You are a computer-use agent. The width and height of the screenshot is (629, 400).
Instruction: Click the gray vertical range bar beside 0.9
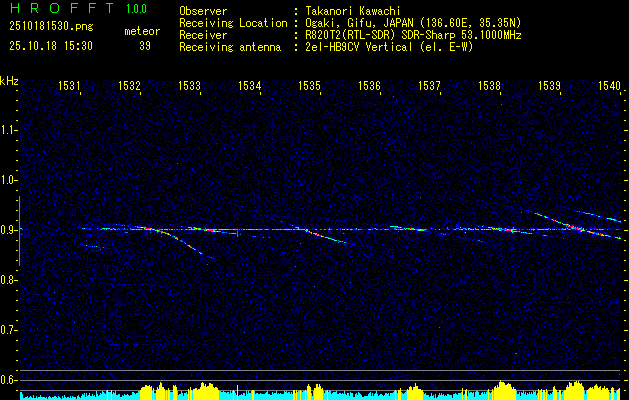tap(19, 231)
